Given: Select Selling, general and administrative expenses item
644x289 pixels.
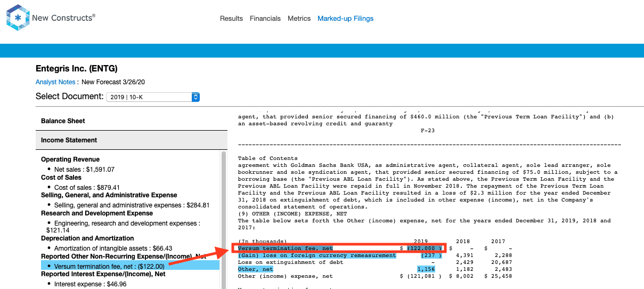Looking at the screenshot, I should (132, 205).
